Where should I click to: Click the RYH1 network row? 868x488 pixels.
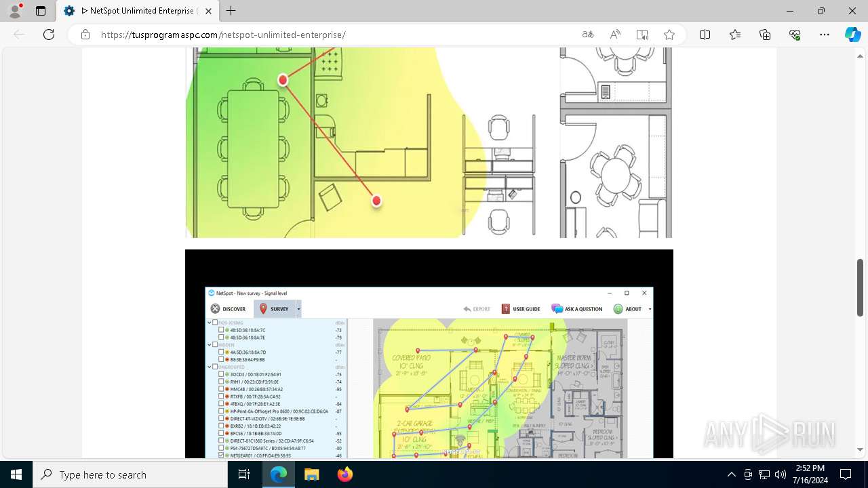point(277,382)
